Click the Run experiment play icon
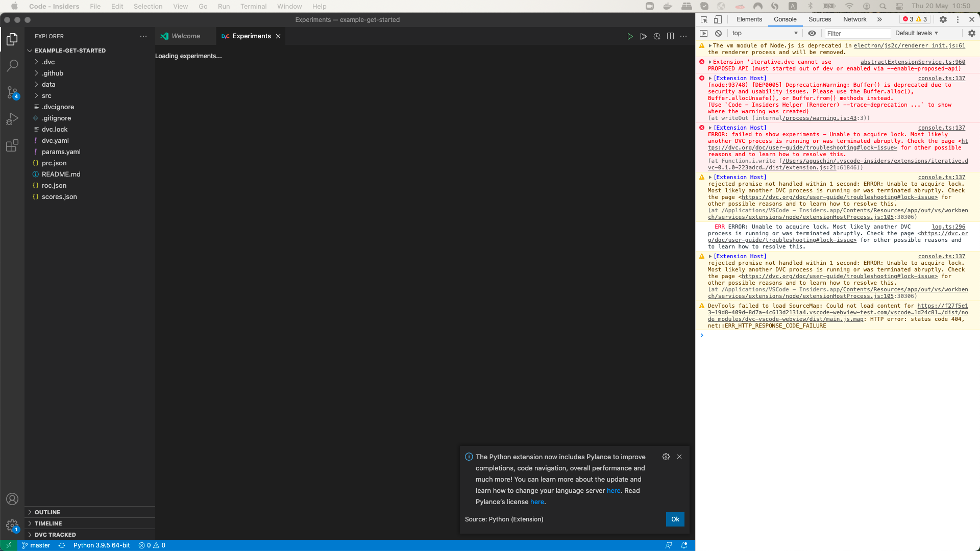 coord(630,36)
